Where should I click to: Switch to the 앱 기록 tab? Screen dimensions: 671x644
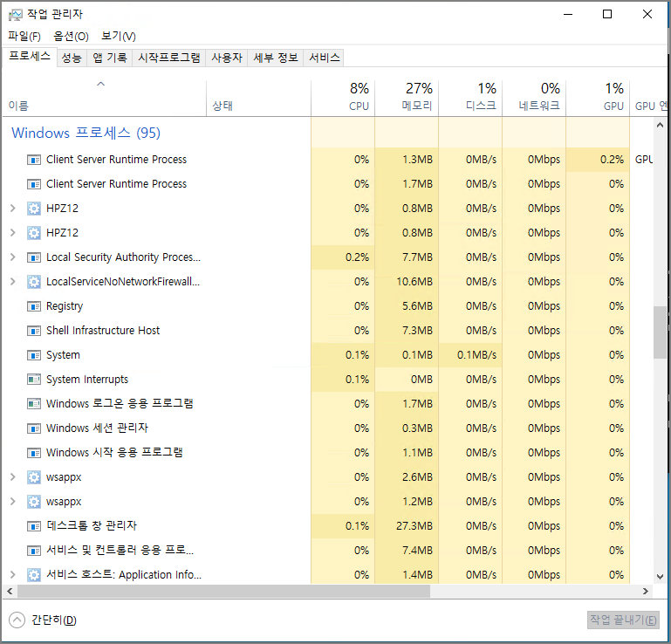tap(110, 58)
